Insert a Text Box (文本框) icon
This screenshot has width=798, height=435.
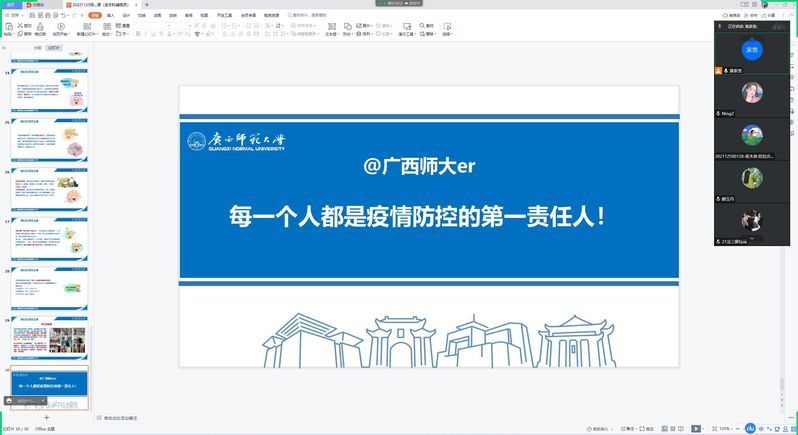[332, 26]
